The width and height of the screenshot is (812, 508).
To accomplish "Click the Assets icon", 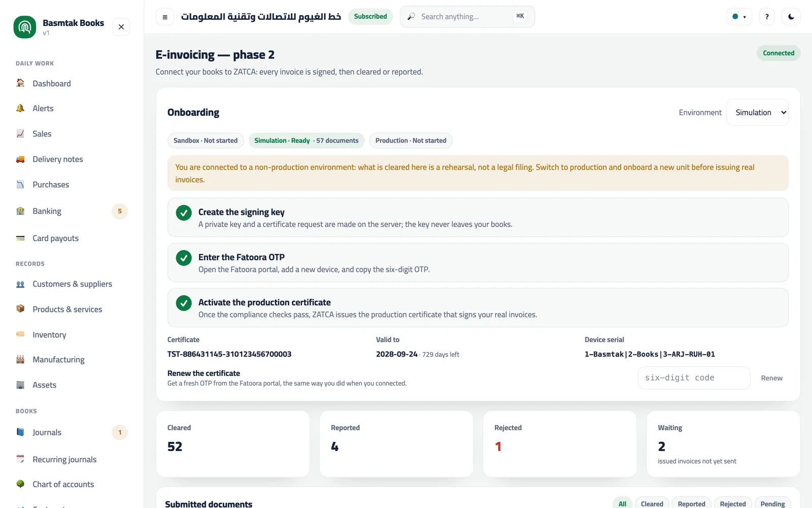I will pyautogui.click(x=20, y=385).
